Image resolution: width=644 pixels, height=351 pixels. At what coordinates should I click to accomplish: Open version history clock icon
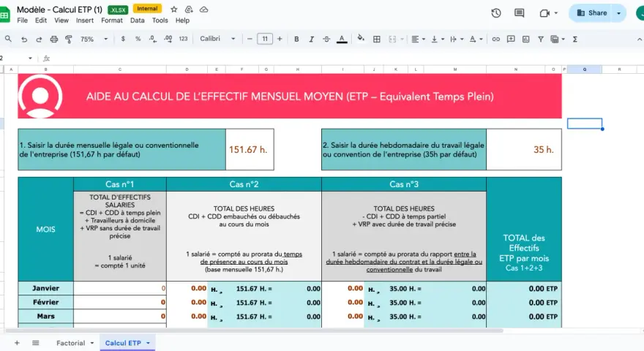[x=495, y=12]
